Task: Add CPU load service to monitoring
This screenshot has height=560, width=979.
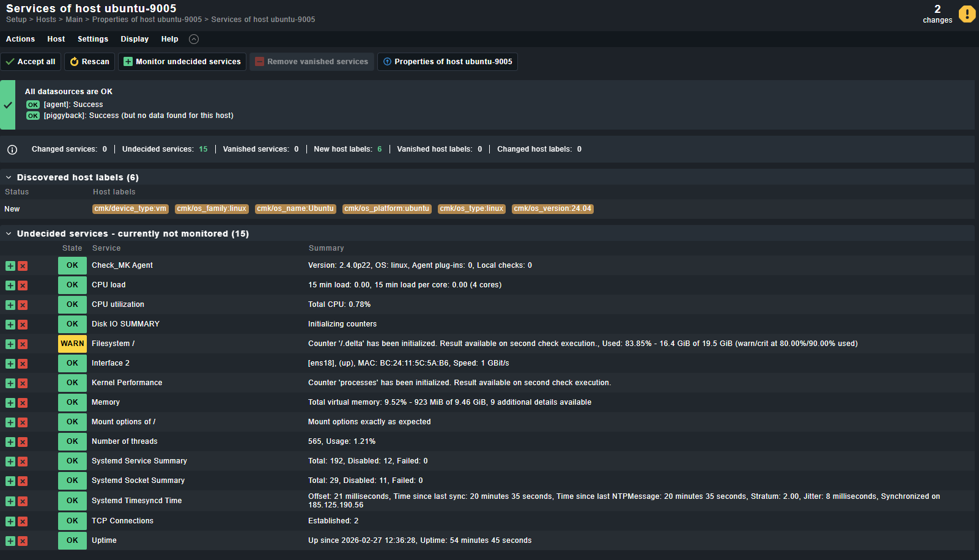Action: coord(10,286)
